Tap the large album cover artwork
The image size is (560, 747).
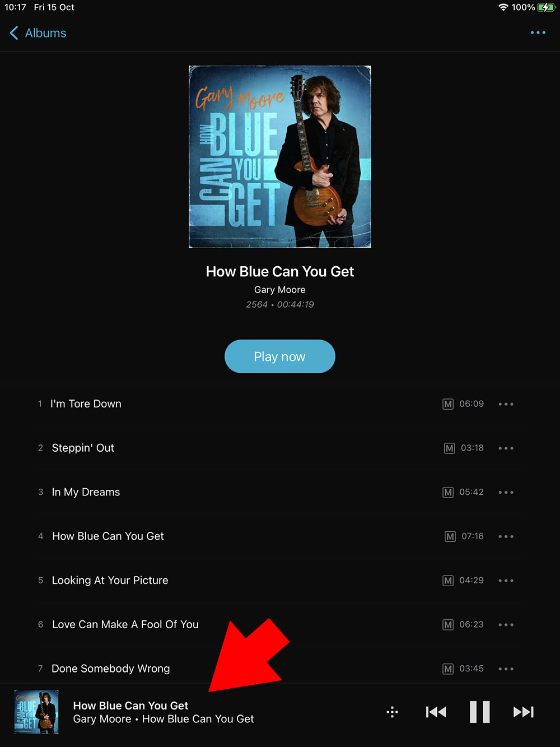280,157
